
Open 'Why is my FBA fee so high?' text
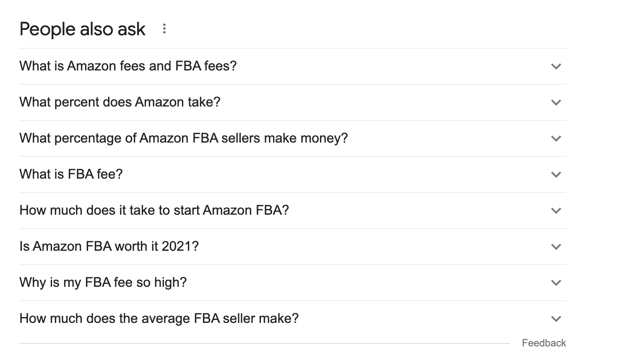[103, 282]
